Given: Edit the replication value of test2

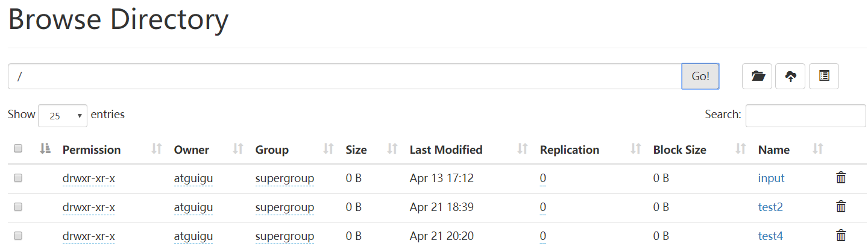Looking at the screenshot, I should coord(543,207).
